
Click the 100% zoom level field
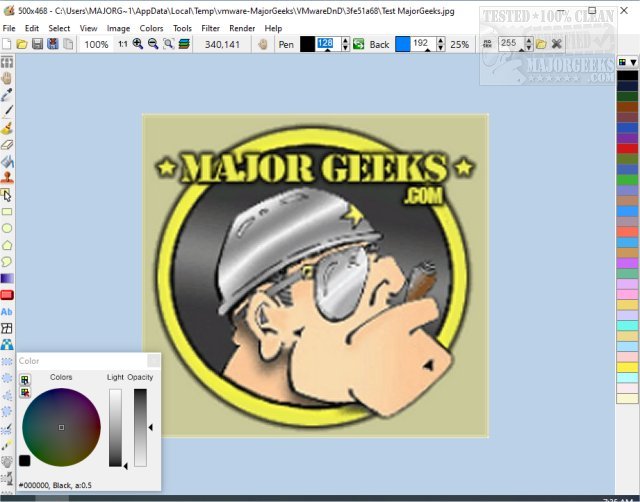coord(96,44)
